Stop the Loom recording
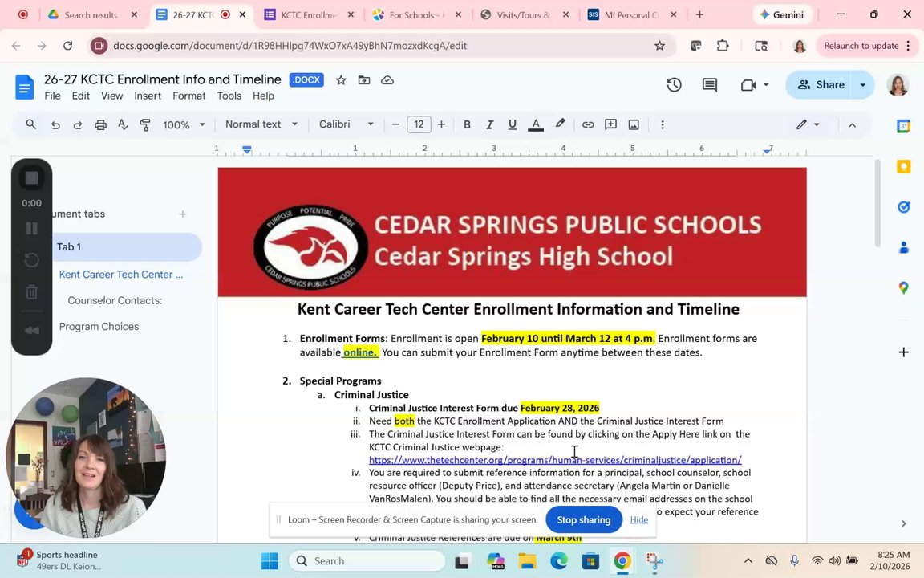 [x=32, y=177]
